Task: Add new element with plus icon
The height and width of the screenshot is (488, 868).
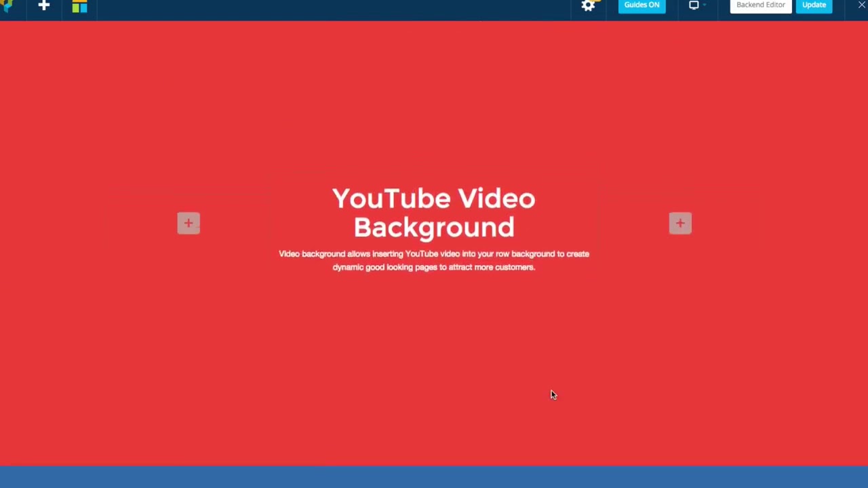Action: point(44,5)
